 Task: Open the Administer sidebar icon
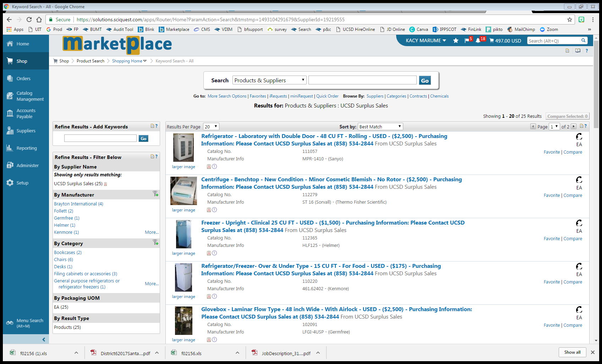click(x=10, y=165)
